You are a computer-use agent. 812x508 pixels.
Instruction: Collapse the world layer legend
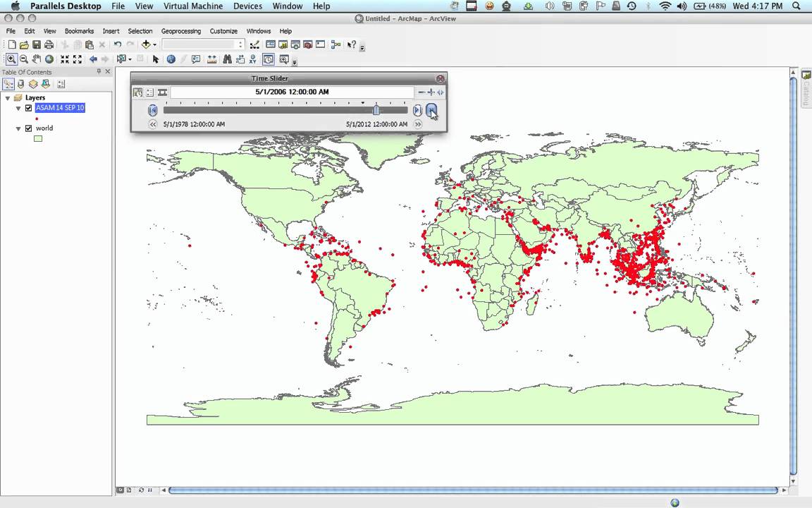click(x=18, y=128)
